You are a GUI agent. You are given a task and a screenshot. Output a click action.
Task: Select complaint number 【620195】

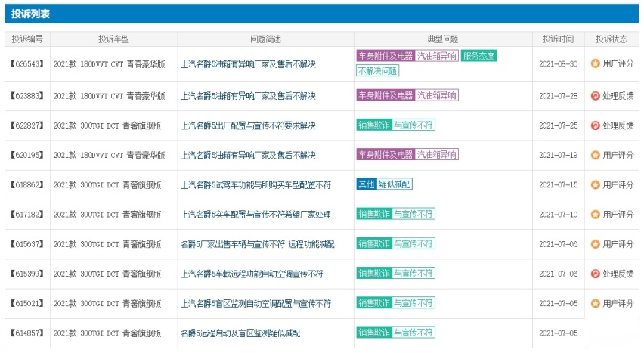pos(27,155)
